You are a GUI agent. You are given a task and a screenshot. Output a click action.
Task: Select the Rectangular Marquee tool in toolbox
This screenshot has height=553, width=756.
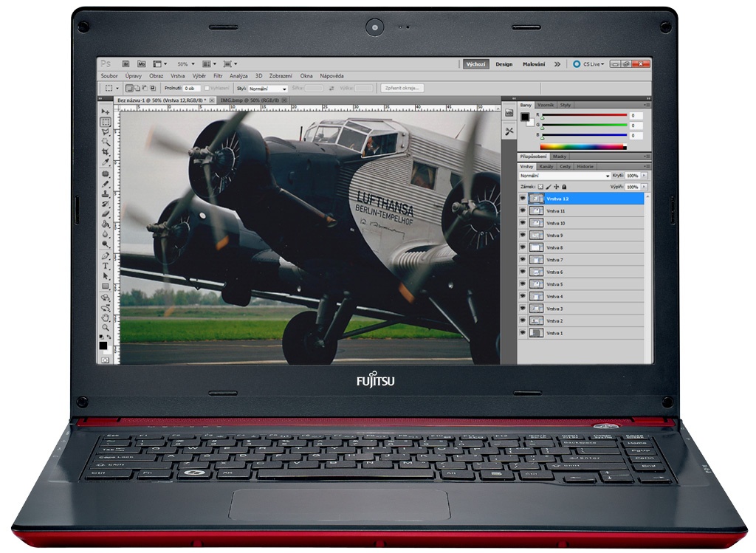coord(105,122)
